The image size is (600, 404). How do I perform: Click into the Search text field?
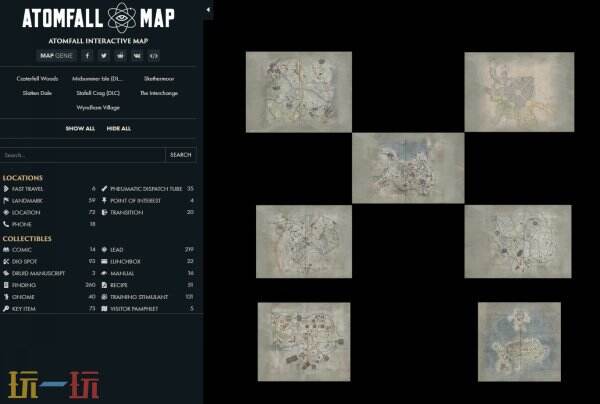tap(83, 155)
